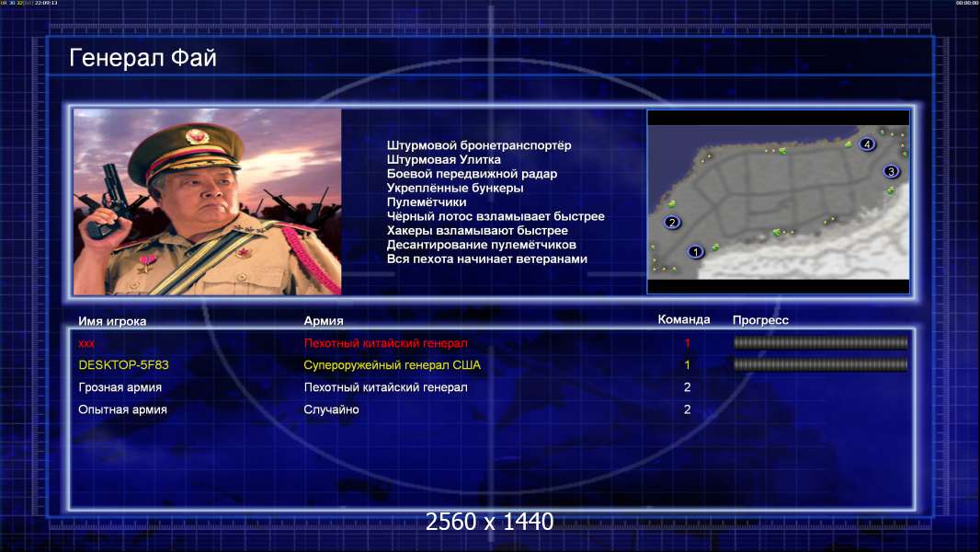The image size is (980, 552).
Task: Click team number 1 for DESKTOP-5F83
Action: tap(687, 365)
